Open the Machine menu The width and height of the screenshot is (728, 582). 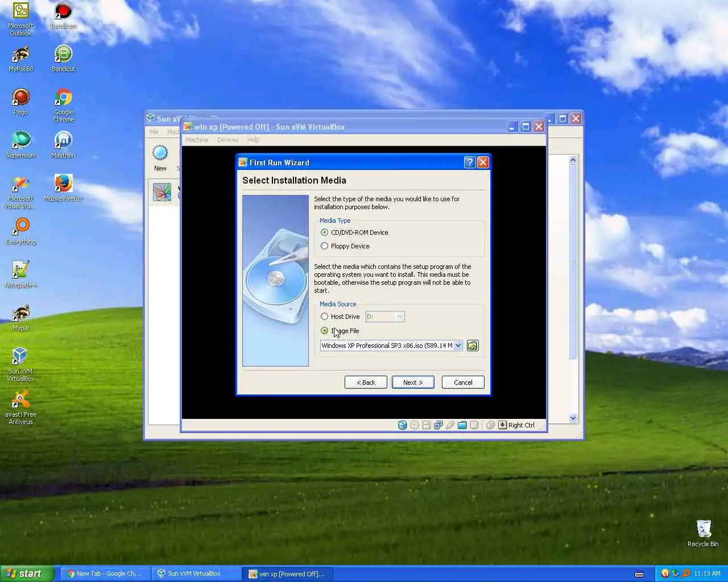197,140
